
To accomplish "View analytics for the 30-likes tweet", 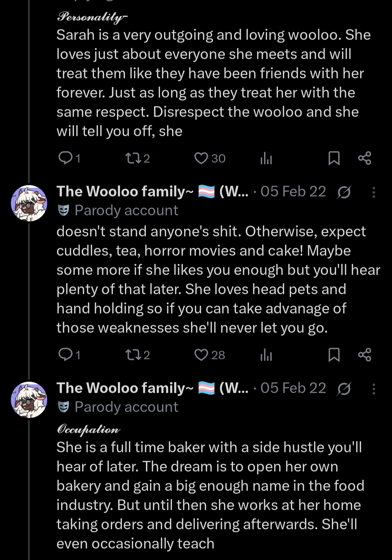I will pos(266,158).
